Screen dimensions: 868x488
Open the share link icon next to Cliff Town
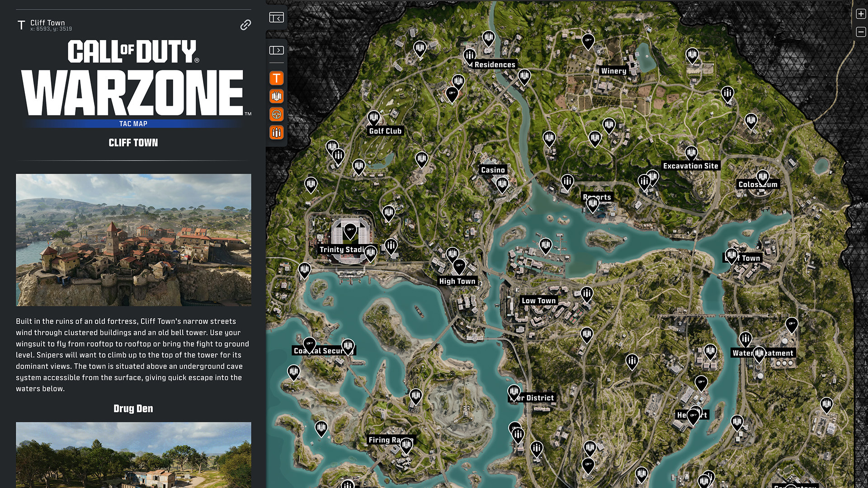[x=245, y=25]
